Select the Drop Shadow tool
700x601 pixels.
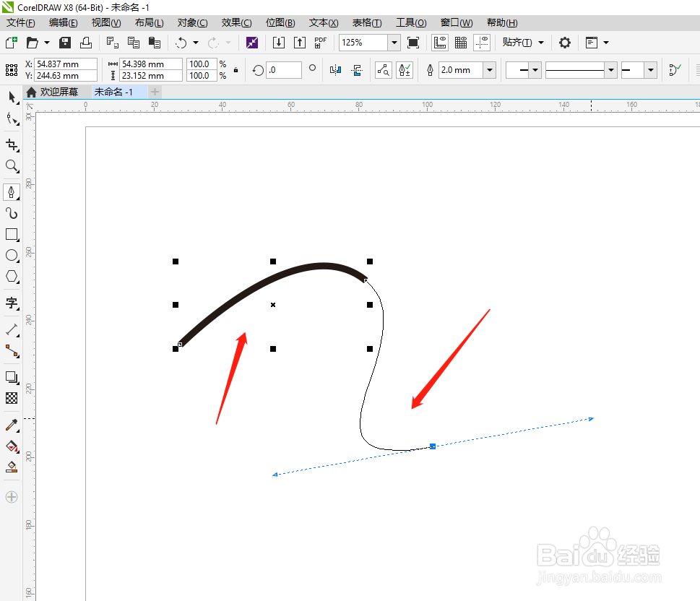click(12, 377)
